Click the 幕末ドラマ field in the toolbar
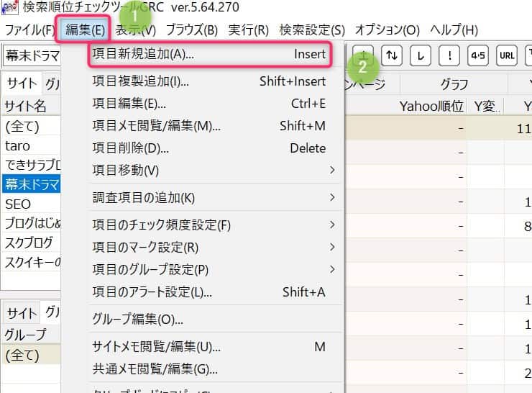Image resolution: width=532 pixels, height=393 pixels. coord(32,55)
